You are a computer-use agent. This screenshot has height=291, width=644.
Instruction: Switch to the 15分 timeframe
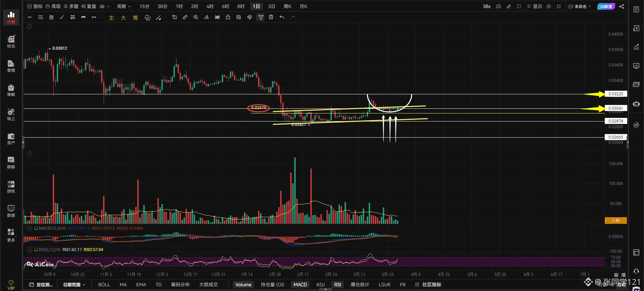tap(144, 6)
